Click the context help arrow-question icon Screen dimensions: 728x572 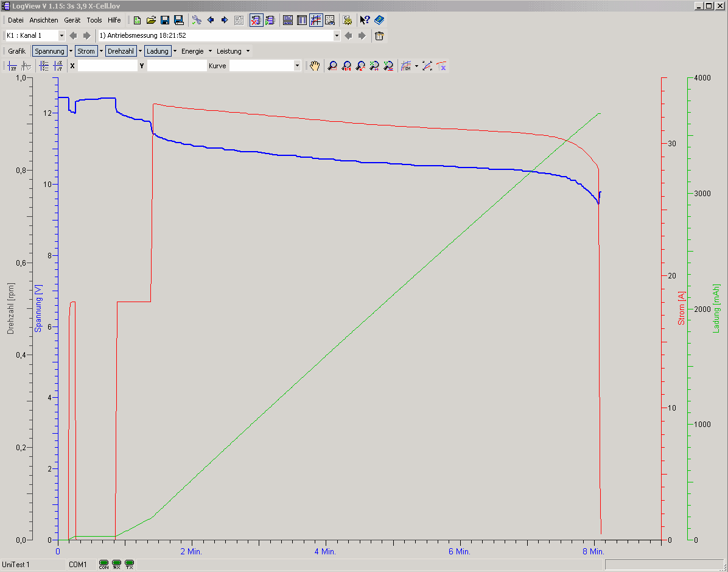[365, 20]
